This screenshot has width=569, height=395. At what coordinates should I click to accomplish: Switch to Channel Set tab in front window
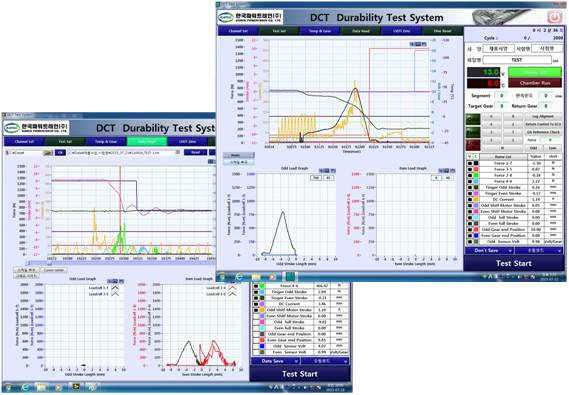tap(238, 31)
